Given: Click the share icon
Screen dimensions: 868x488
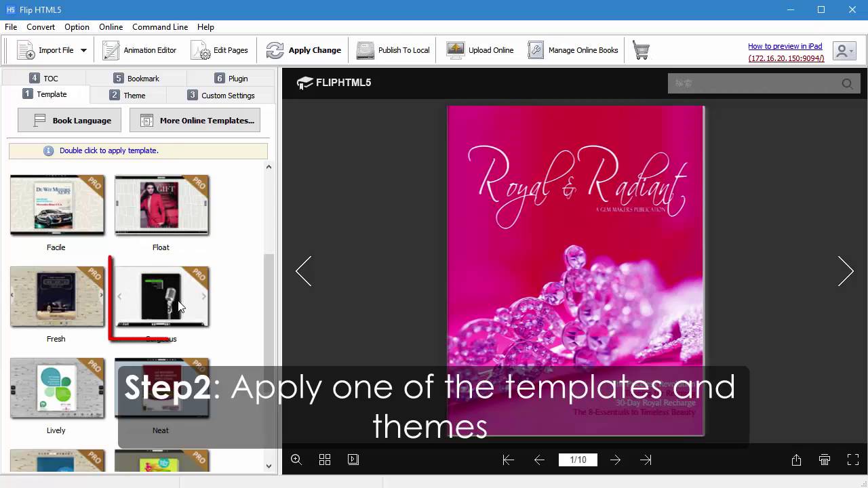Looking at the screenshot, I should point(797,460).
